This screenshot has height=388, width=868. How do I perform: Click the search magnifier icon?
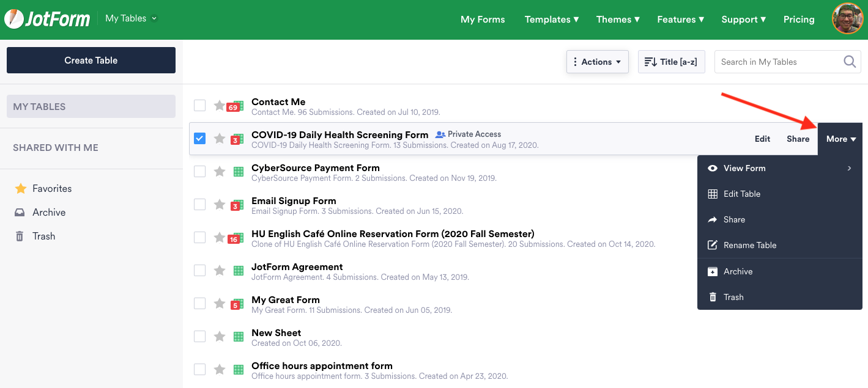tap(850, 62)
